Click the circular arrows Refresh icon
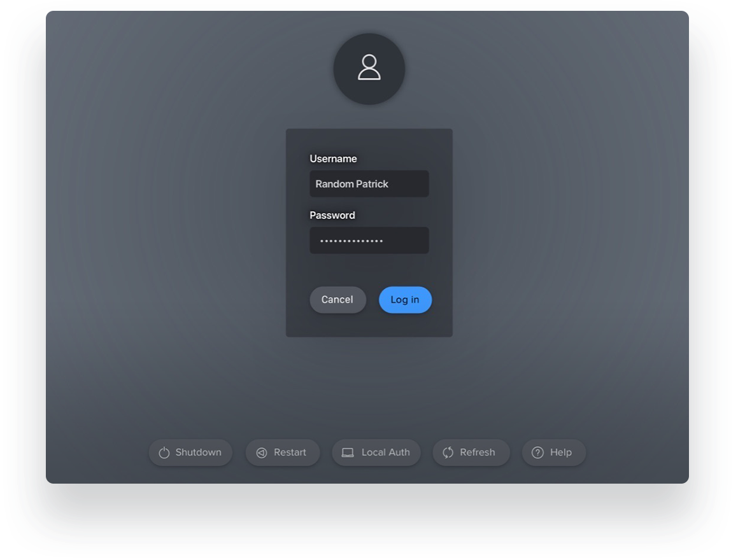Viewport: 738px width, 560px height. [448, 452]
